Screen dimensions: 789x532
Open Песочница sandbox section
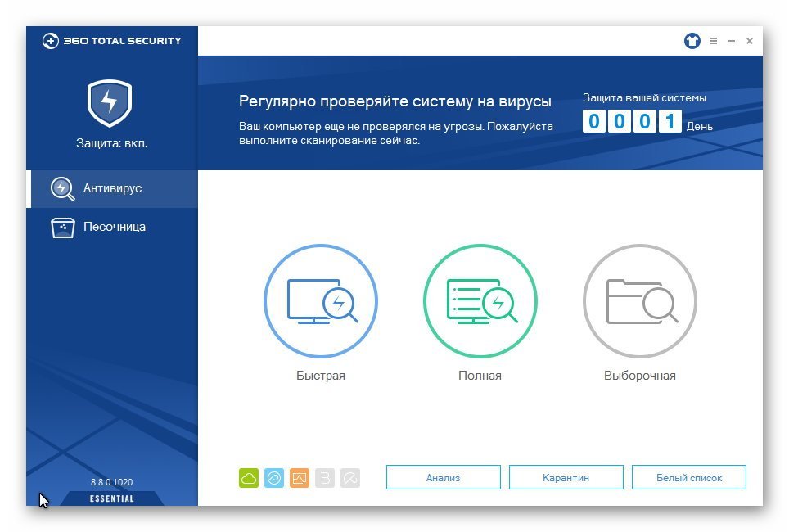pos(112,227)
